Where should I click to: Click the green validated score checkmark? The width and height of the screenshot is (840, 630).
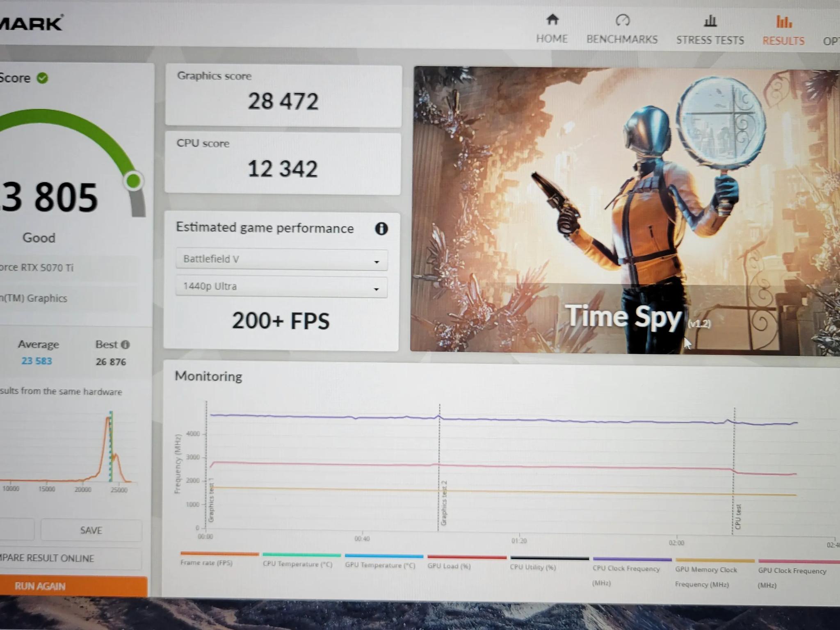43,78
